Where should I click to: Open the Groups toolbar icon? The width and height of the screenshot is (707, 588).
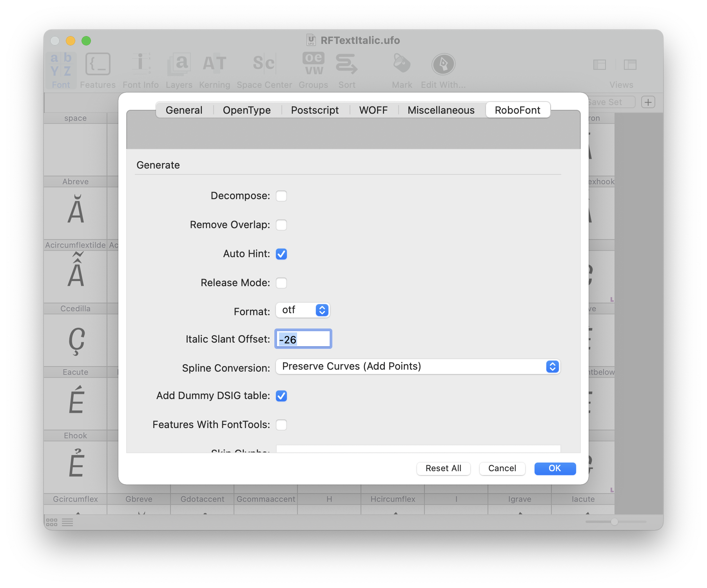coord(313,70)
